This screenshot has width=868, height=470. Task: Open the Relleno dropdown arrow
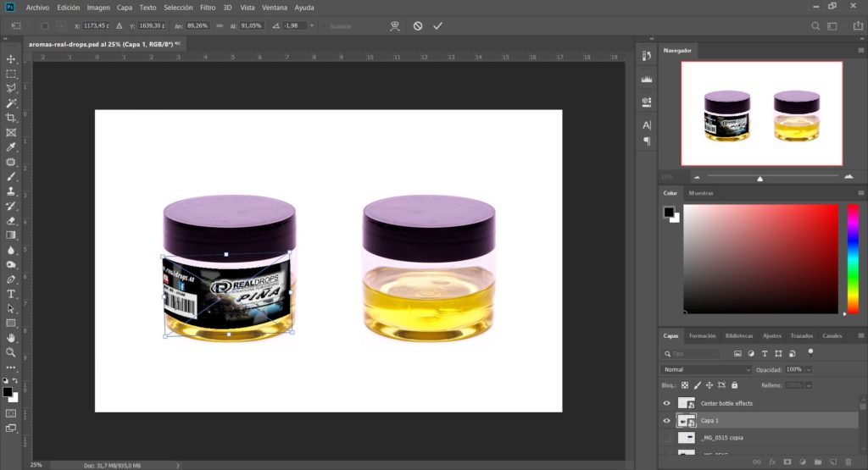[809, 385]
